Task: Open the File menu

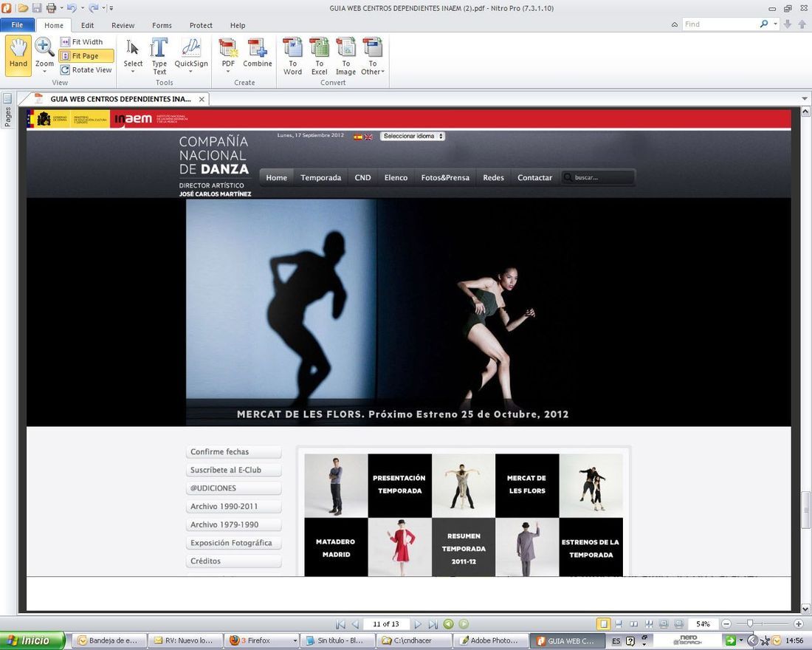Action: coord(18,25)
